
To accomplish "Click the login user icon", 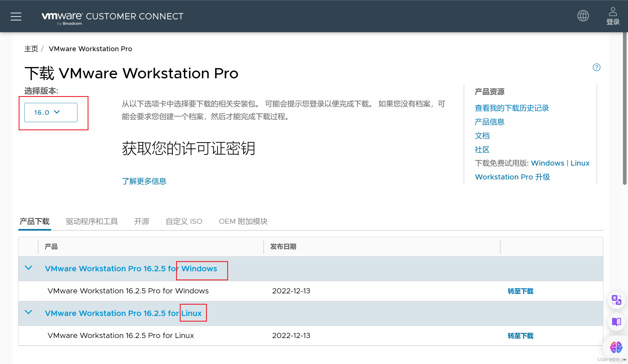I will coord(613,16).
